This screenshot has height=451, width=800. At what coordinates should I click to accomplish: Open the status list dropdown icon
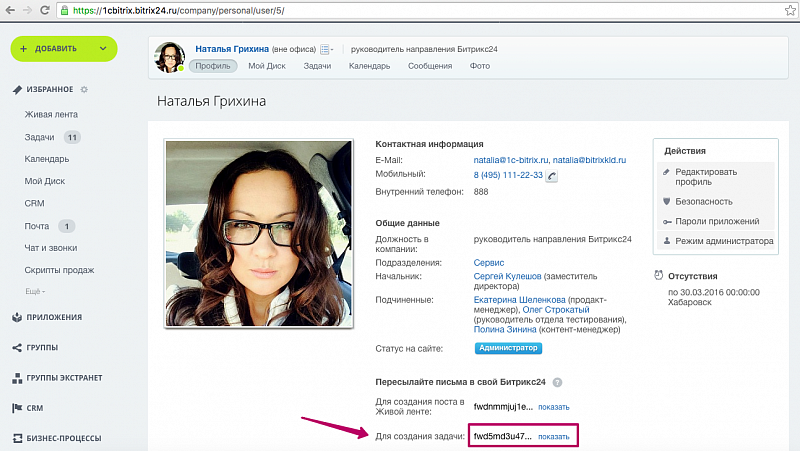(326, 49)
